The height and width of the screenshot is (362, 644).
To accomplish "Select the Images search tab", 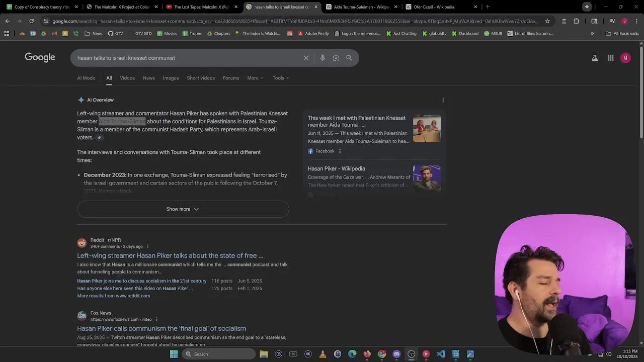I will click(171, 78).
